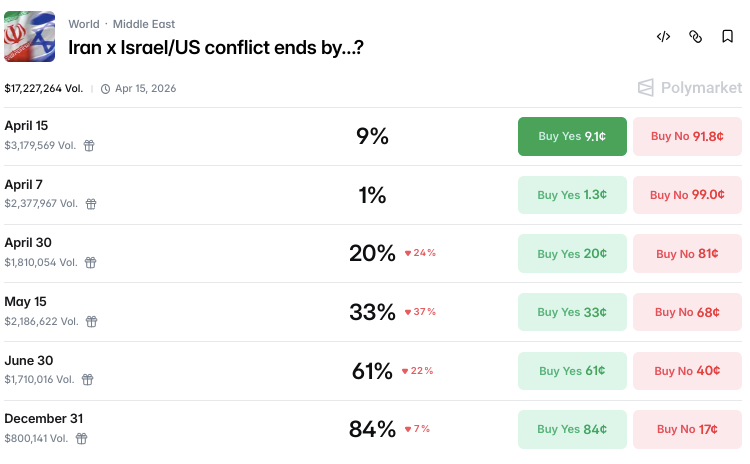
Task: Open the World category link
Action: click(x=85, y=24)
